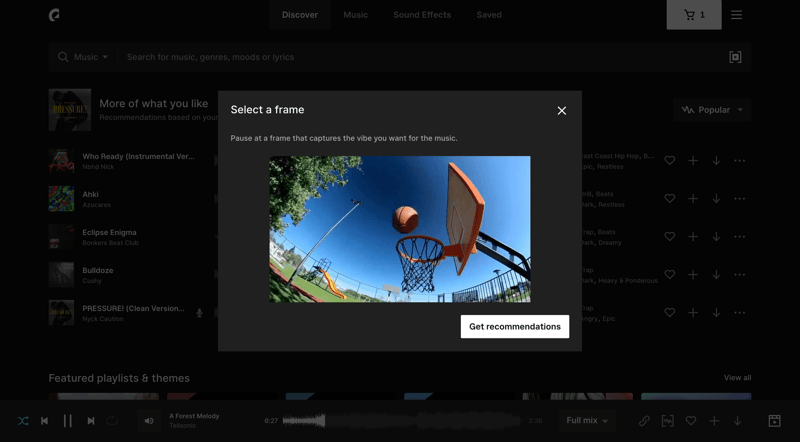Expand the Popular sort dropdown
The image size is (800, 442).
click(712, 110)
